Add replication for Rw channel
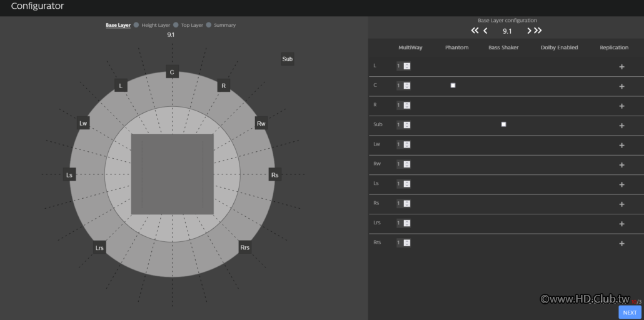 [x=621, y=165]
